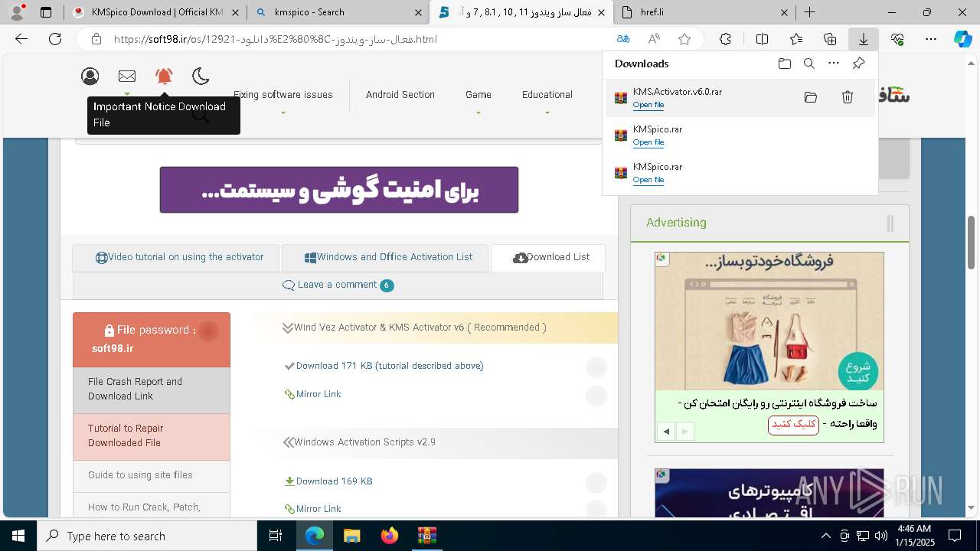The height and width of the screenshot is (551, 980).
Task: Open Windows Start menu
Action: tap(18, 536)
